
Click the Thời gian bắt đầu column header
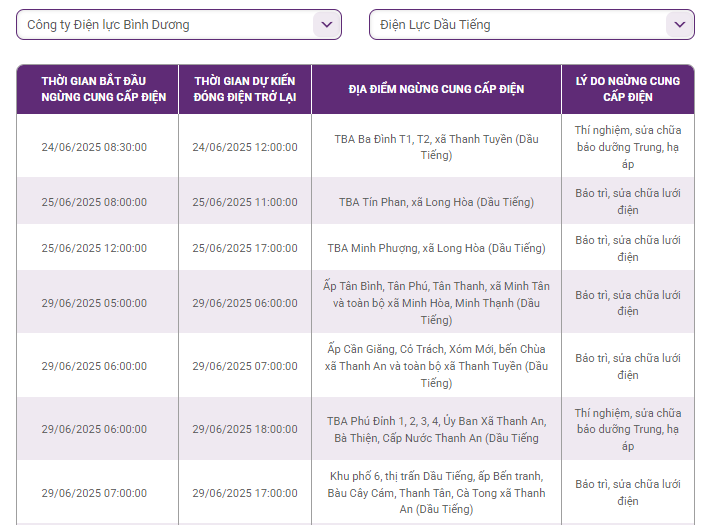pyautogui.click(x=97, y=89)
